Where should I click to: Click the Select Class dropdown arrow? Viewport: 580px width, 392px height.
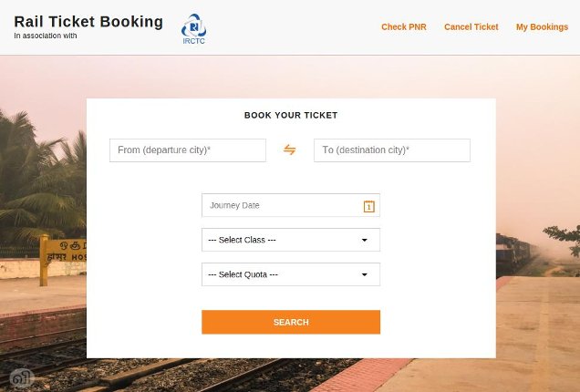coord(365,240)
